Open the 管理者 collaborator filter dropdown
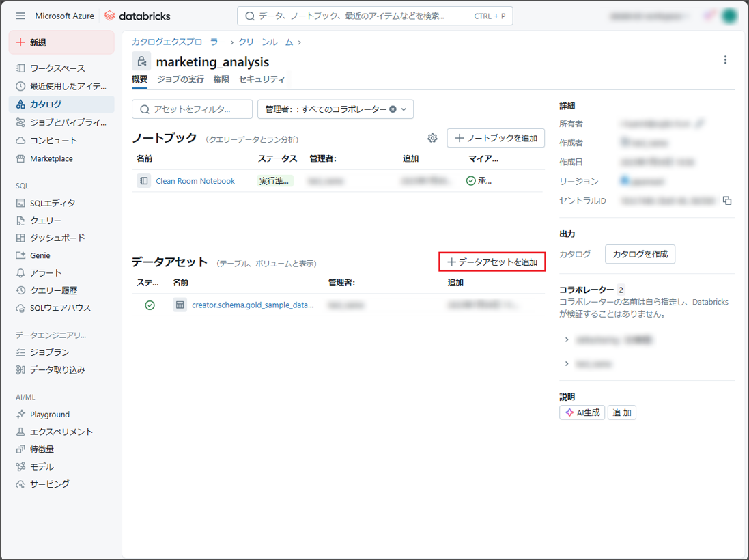Viewport: 749px width, 560px height. click(335, 109)
